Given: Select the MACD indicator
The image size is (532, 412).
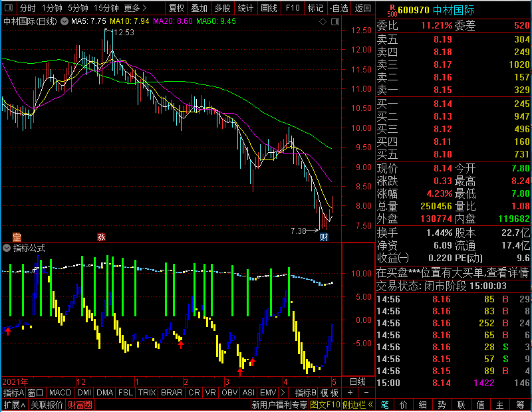Looking at the screenshot, I should [60, 393].
